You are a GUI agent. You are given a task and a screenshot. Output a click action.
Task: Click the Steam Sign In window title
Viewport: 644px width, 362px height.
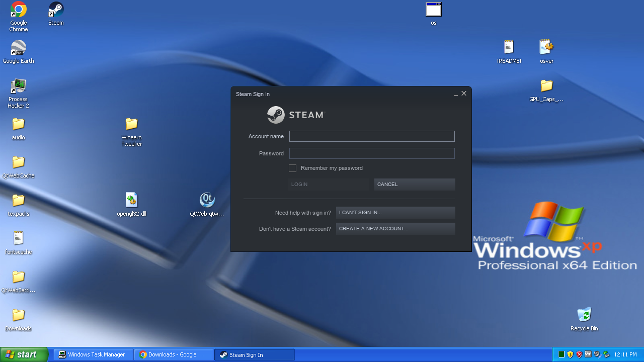tap(253, 94)
